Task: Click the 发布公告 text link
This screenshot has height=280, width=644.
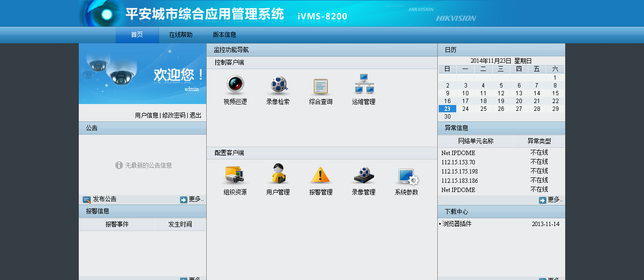Action: 105,199
